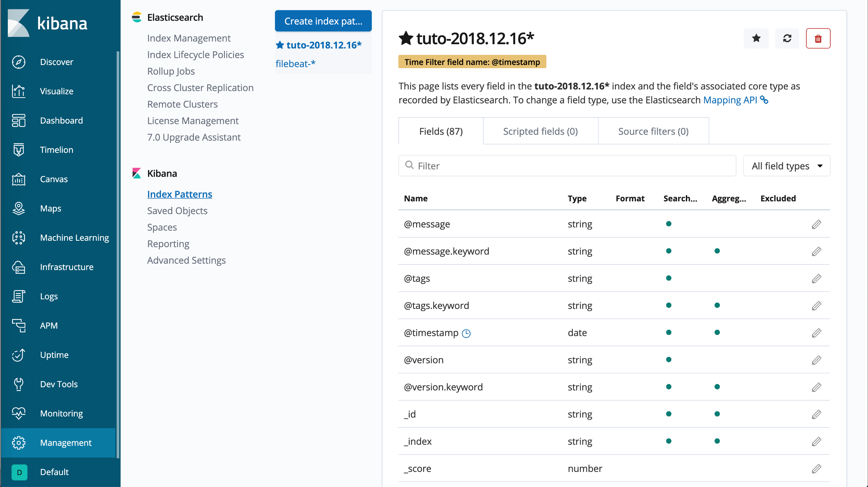Refresh the index pattern field list
This screenshot has height=487, width=868.
(x=787, y=38)
